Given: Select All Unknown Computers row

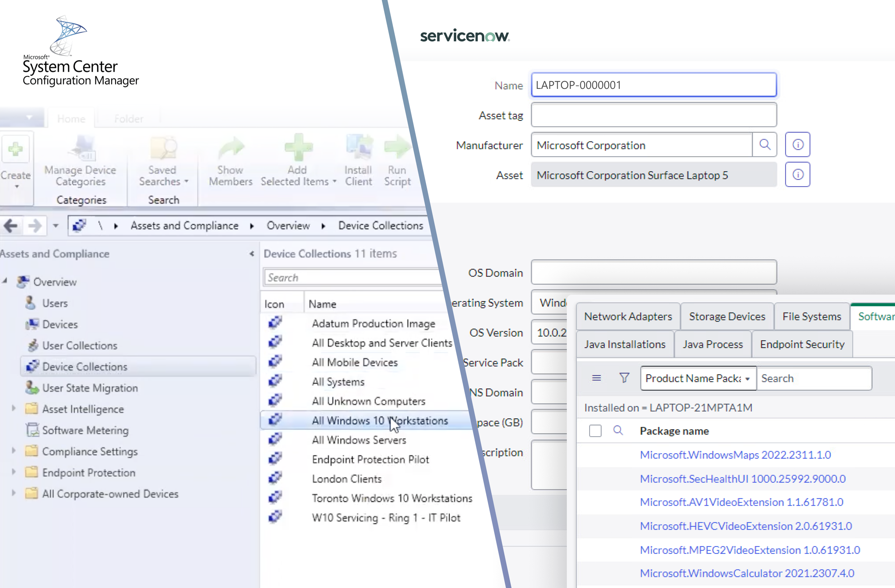Looking at the screenshot, I should [368, 401].
